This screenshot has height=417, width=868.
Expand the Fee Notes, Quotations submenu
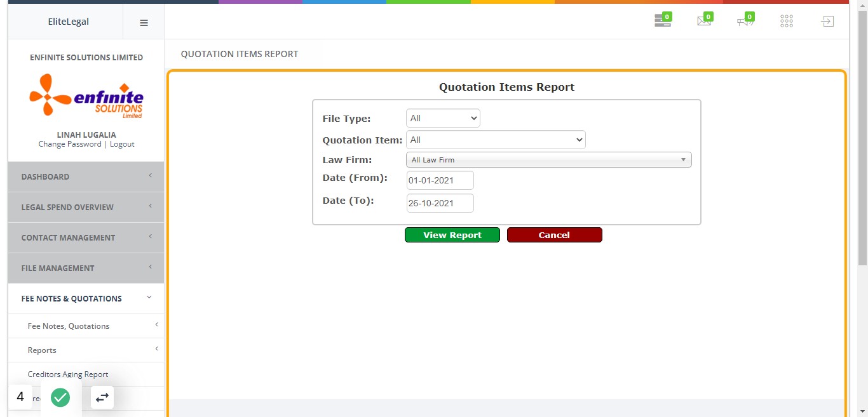tap(86, 326)
